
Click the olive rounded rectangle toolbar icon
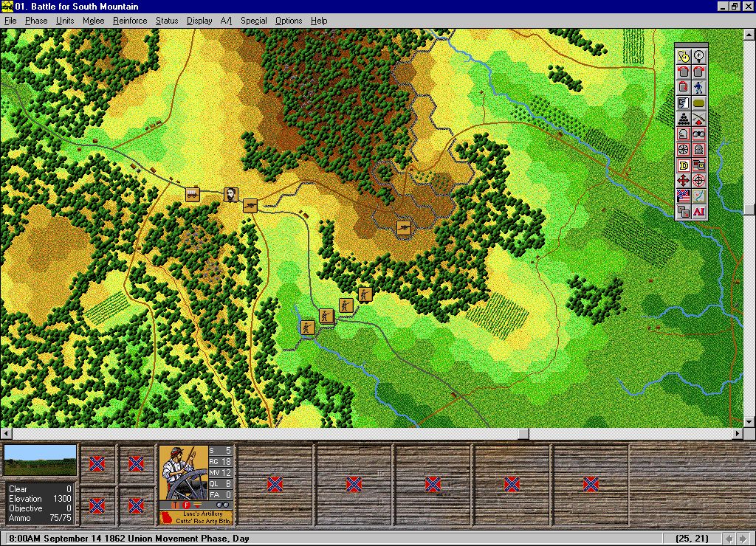tap(699, 103)
